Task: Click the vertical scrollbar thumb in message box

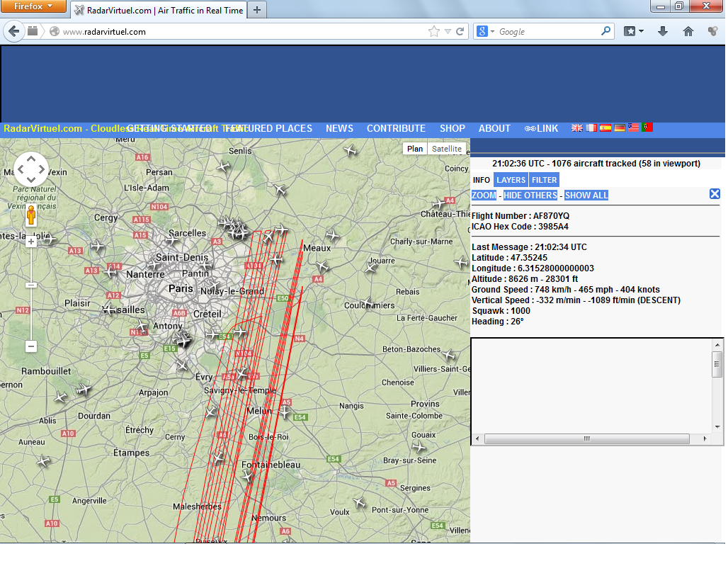Action: [717, 363]
